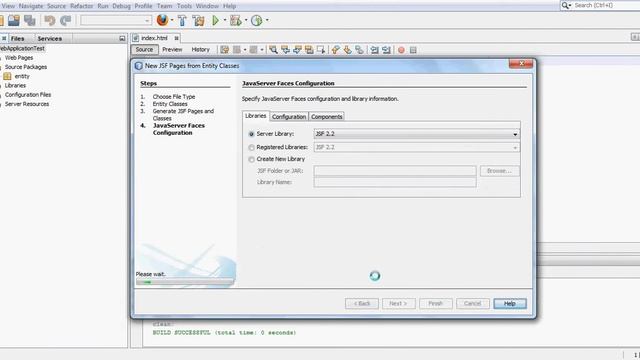Close the index.html editor tab
640x360 pixels.
click(176, 38)
